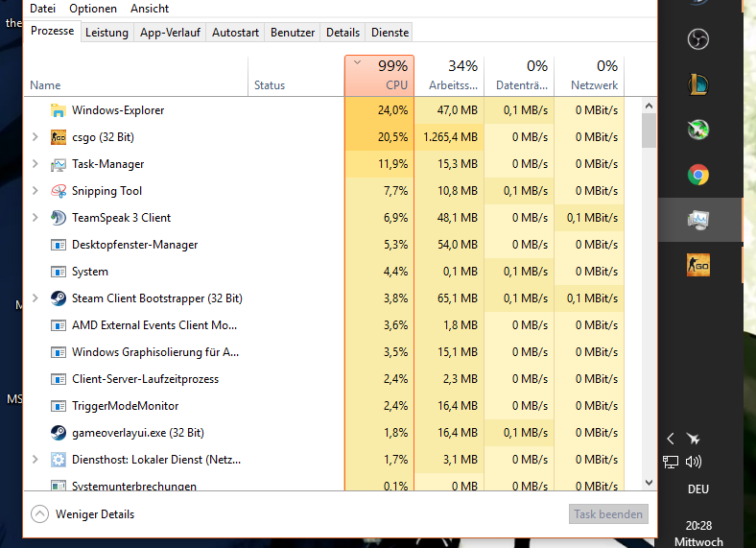The height and width of the screenshot is (548, 756).
Task: Click the Task beenden button
Action: pos(608,514)
